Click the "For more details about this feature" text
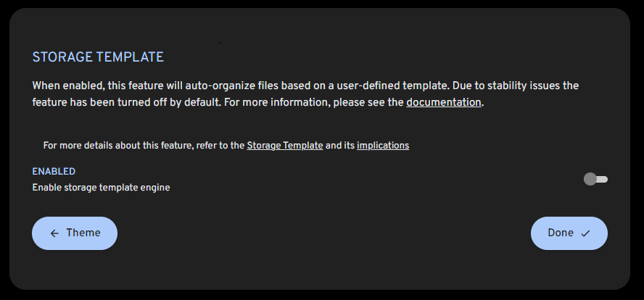 [x=117, y=146]
